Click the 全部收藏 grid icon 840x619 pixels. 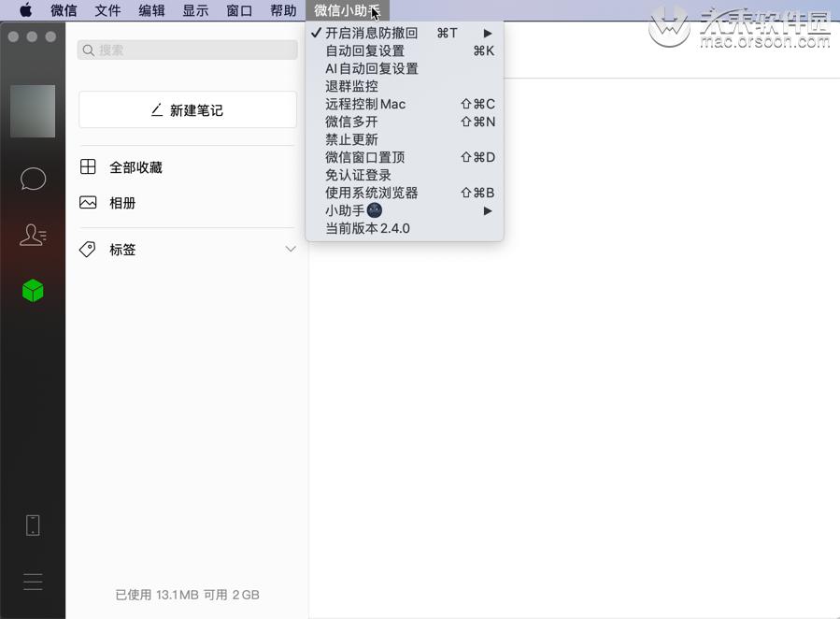tap(88, 166)
